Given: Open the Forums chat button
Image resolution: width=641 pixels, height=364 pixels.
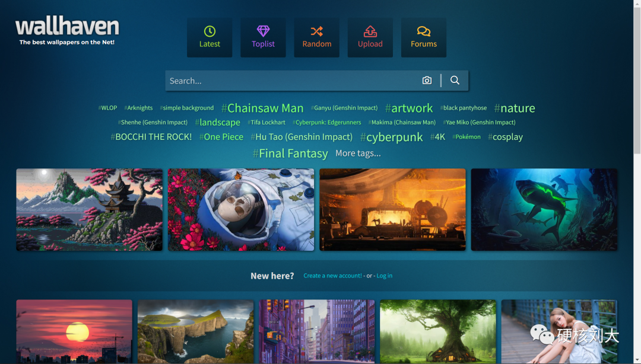Looking at the screenshot, I should tap(424, 37).
